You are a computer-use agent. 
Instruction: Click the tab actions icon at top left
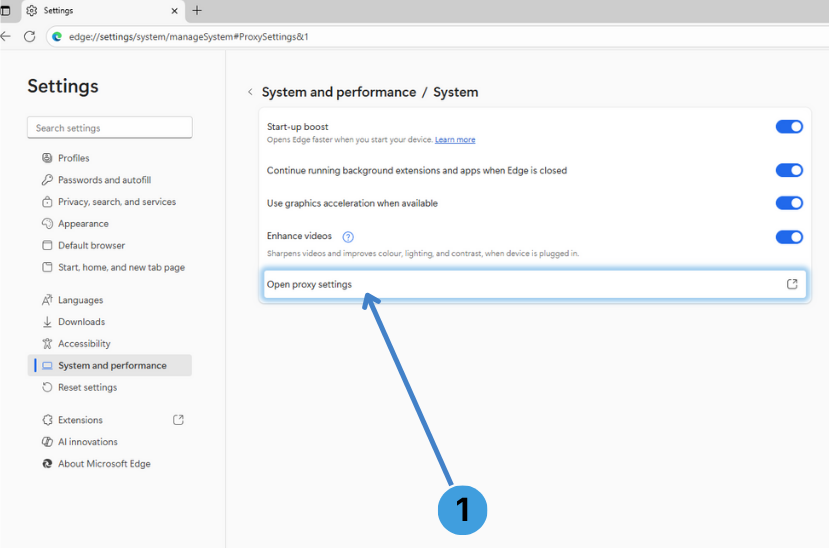[x=5, y=10]
